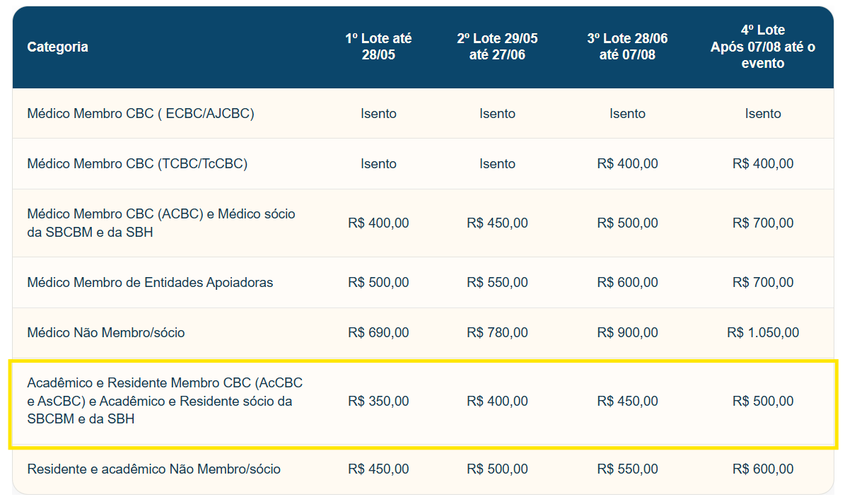Select the Médico Membro CBC (ECBC/AJCBC) row label
The width and height of the screenshot is (857, 504).
coord(141,113)
